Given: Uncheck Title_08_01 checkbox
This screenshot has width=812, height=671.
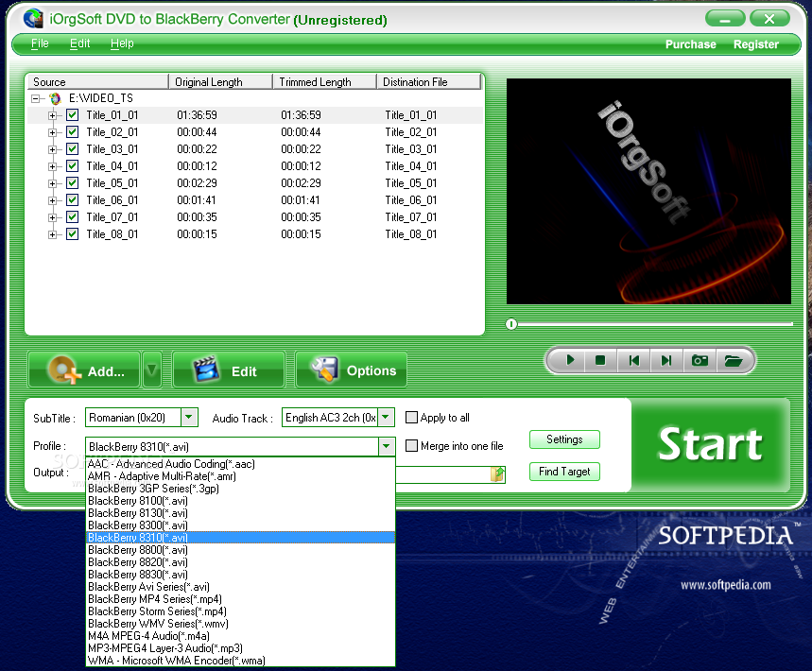Looking at the screenshot, I should point(73,234).
